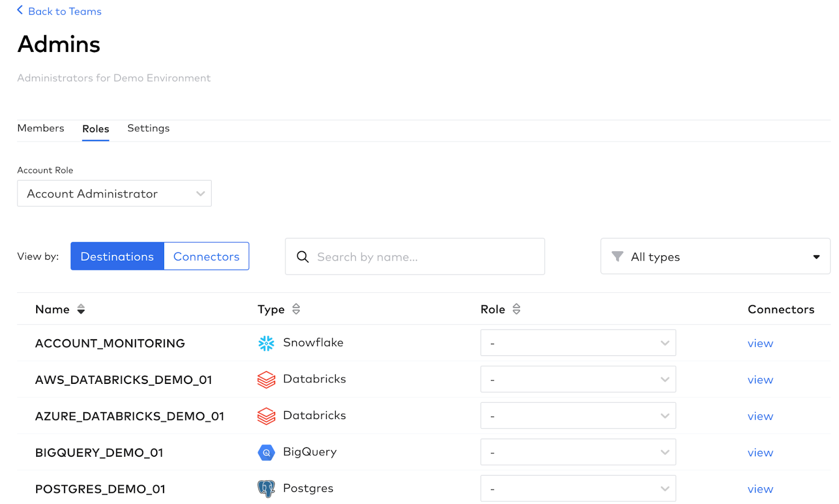The width and height of the screenshot is (839, 504).
Task: Sort table by Type column arrows
Action: click(296, 309)
